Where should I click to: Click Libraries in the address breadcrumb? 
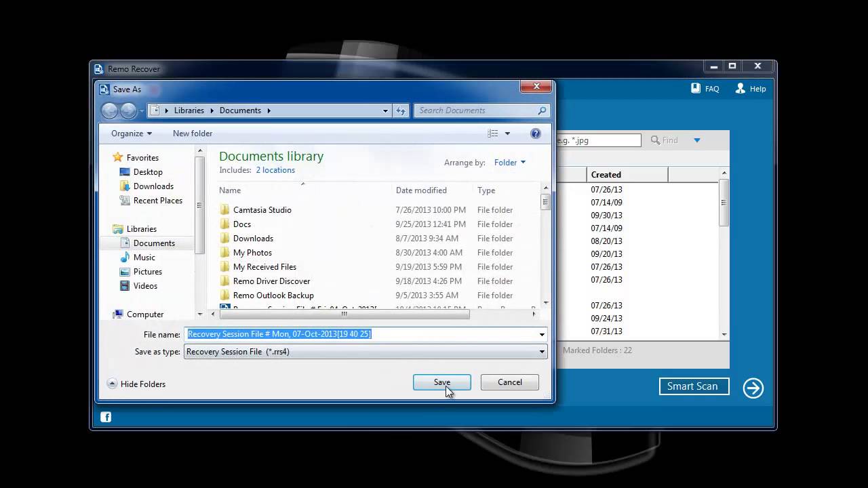tap(189, 110)
